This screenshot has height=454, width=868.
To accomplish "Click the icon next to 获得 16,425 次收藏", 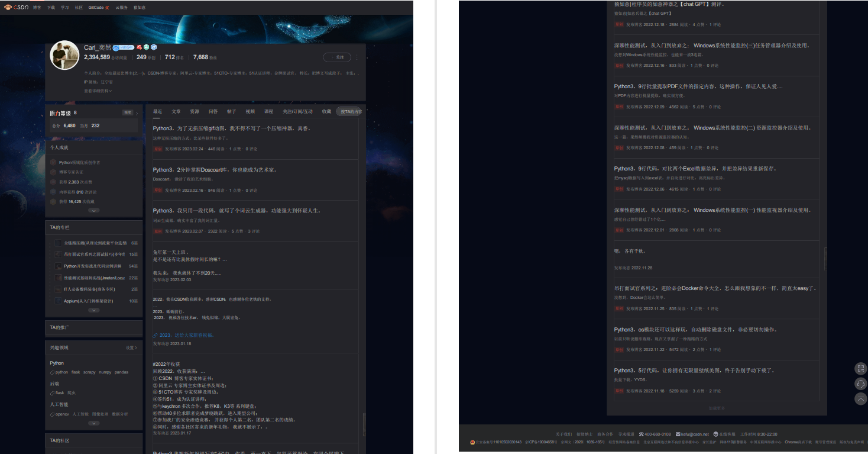I will coord(54,201).
